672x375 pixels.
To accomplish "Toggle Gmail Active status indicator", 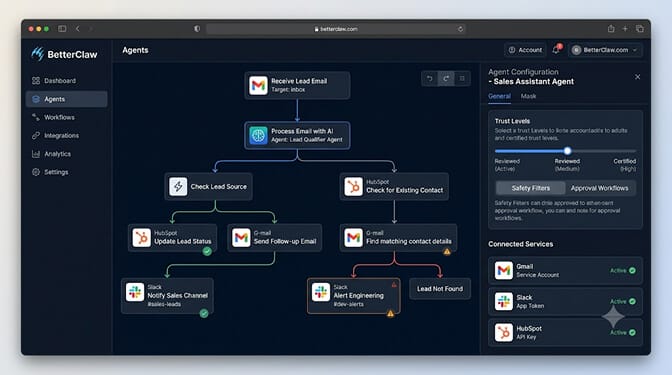I will point(623,270).
